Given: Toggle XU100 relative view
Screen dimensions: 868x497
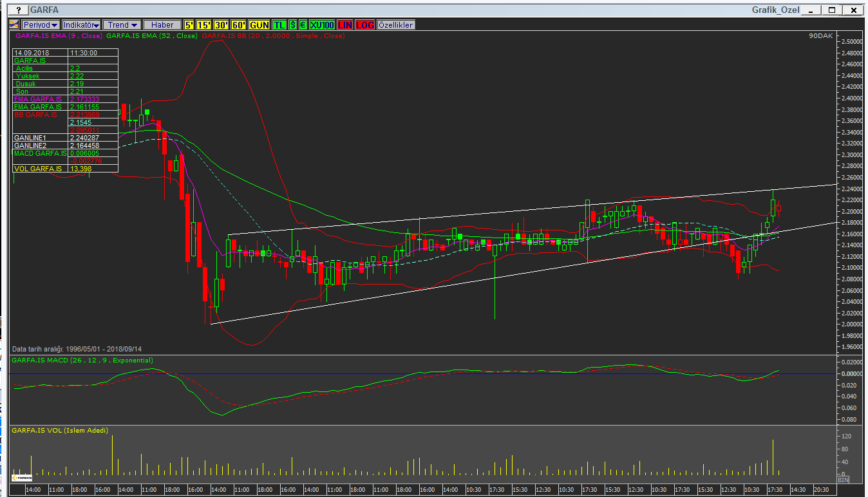Looking at the screenshot, I should 322,24.
